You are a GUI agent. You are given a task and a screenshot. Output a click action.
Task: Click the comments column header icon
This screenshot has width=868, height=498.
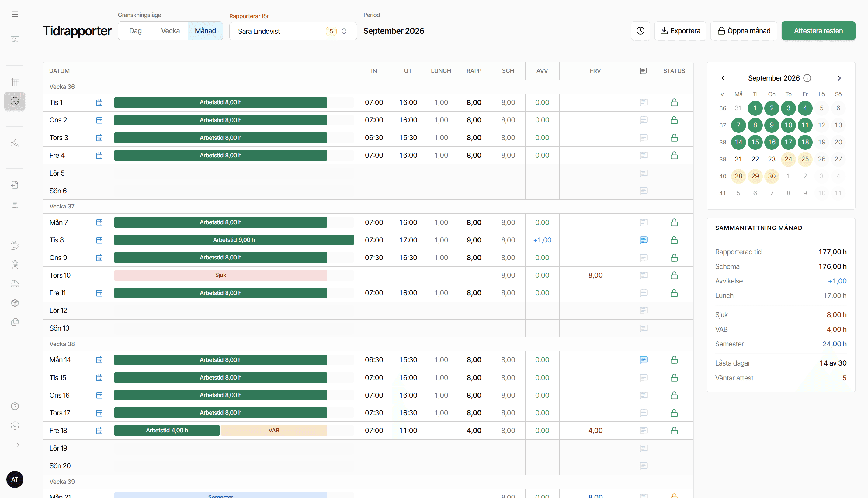pyautogui.click(x=644, y=71)
